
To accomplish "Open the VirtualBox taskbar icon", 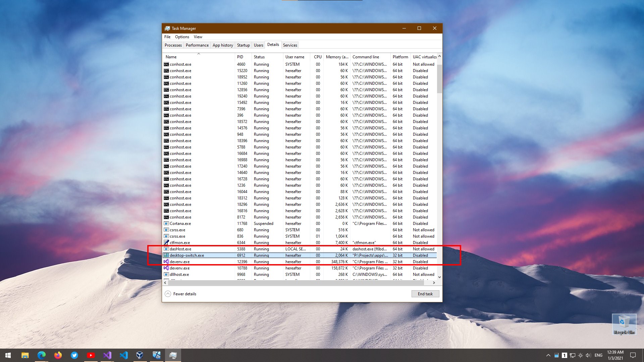I will pos(140,355).
